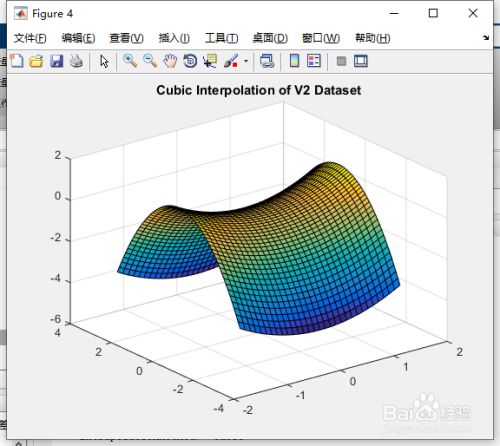Maximize the Figure 4 window
This screenshot has width=500, height=446.
[433, 13]
